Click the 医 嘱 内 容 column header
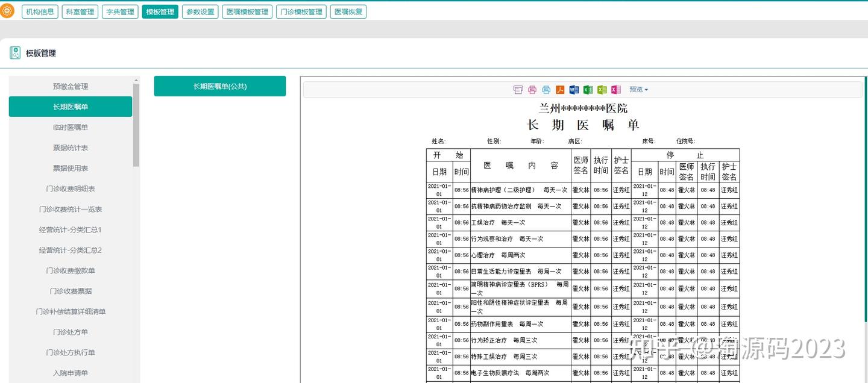Screen dimensions: 868x383 click(x=520, y=166)
